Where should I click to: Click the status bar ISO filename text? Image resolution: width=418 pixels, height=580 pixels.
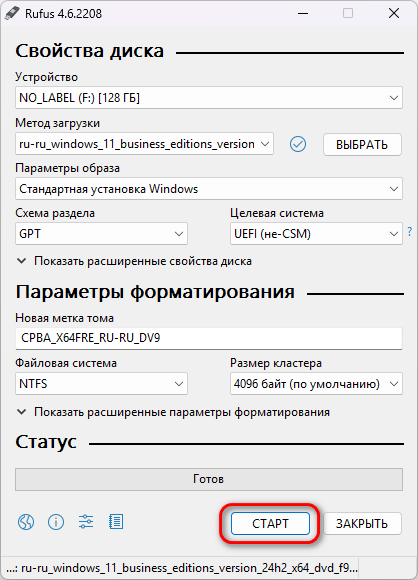[x=182, y=568]
